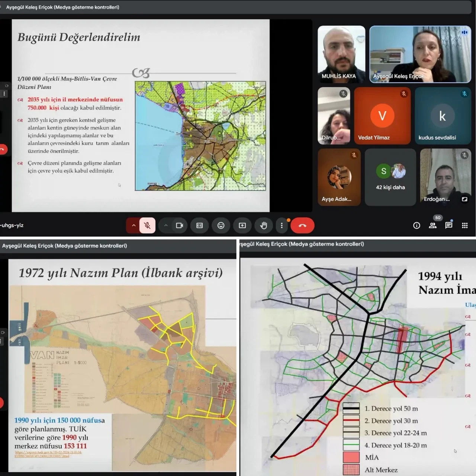Expand the microphone audio settings chevron
Screen dimensions: 476x476
[x=134, y=225]
